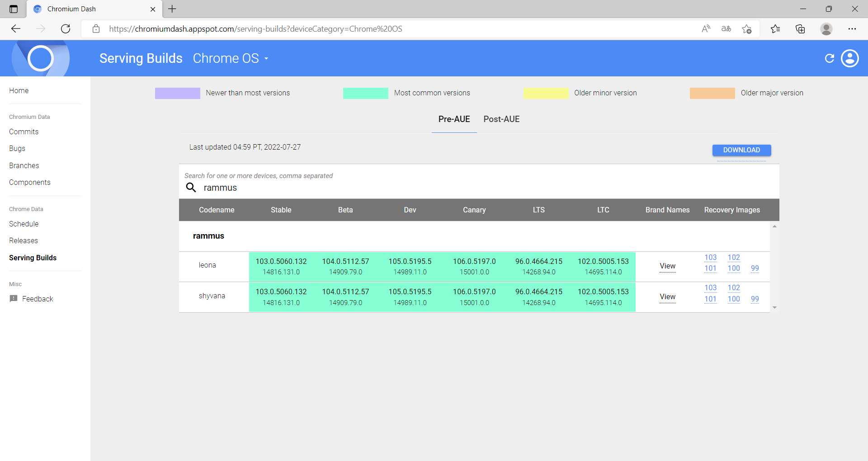Screen dimensions: 868x461
Task: Click the browser address bar URL
Action: coord(255,29)
